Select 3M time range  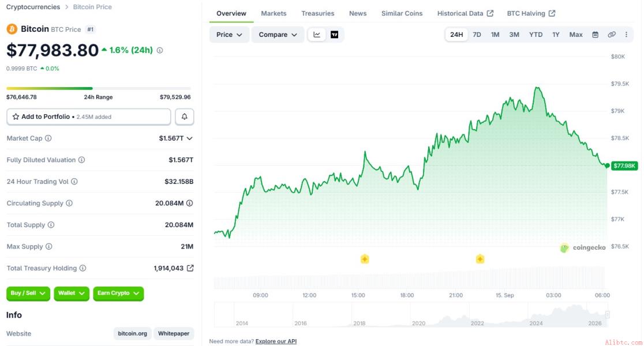(x=514, y=35)
